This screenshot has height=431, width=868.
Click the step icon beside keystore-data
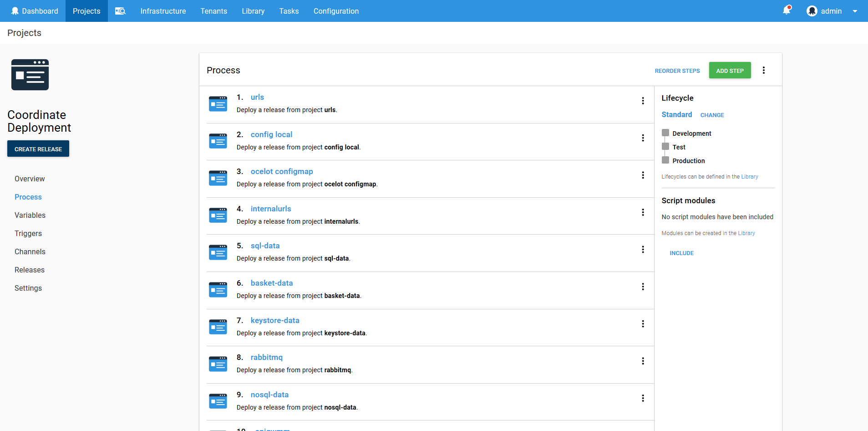(218, 327)
